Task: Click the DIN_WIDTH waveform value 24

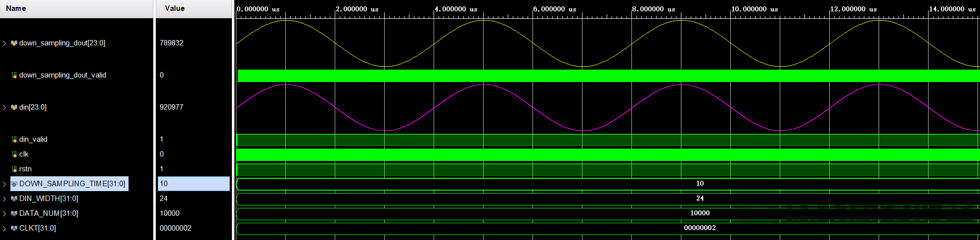Action: (700, 199)
